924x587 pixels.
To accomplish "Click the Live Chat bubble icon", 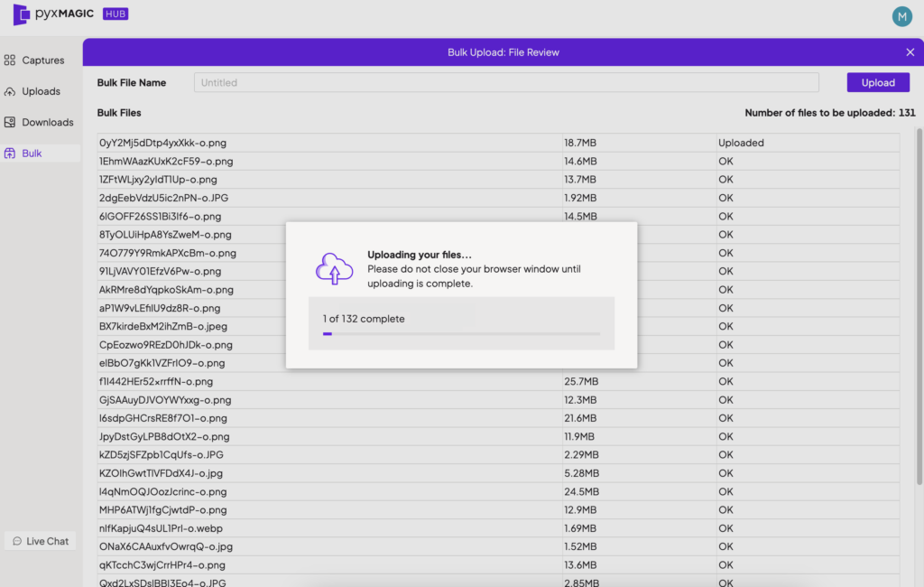I will point(17,541).
